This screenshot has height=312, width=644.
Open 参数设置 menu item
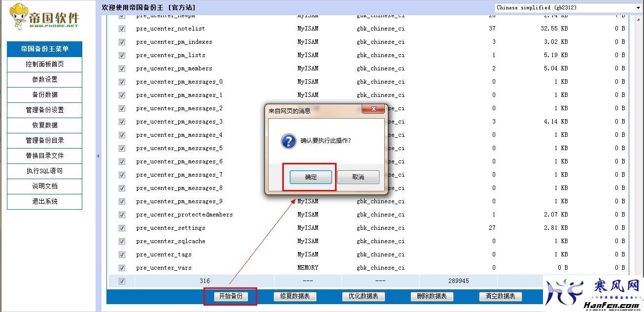pos(45,80)
